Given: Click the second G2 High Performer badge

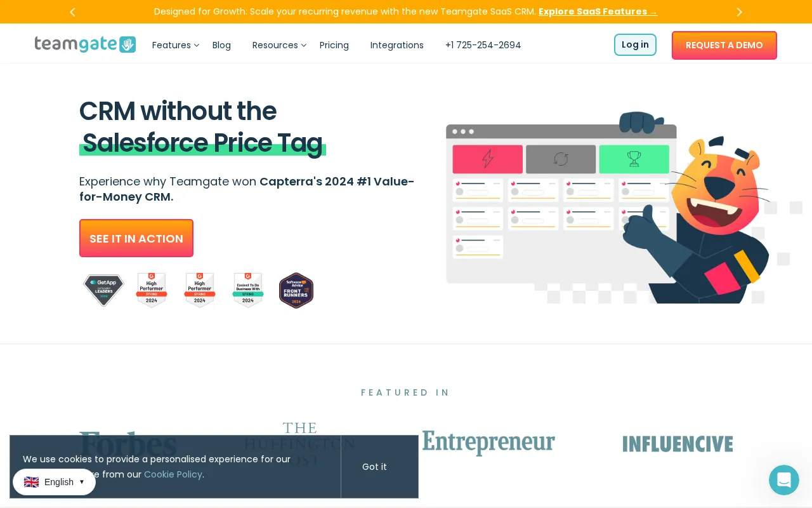Looking at the screenshot, I should 200,290.
